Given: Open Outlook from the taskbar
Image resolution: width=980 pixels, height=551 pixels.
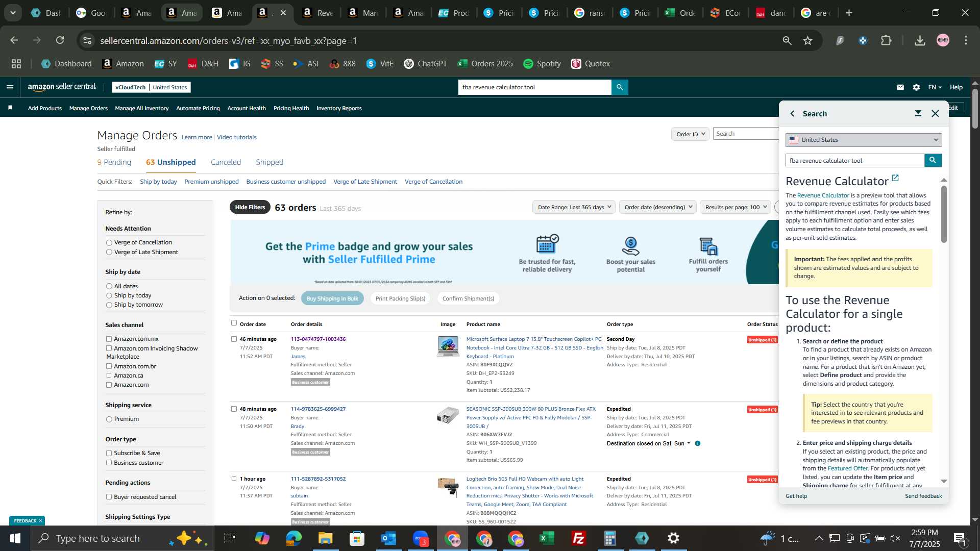Looking at the screenshot, I should tap(389, 538).
